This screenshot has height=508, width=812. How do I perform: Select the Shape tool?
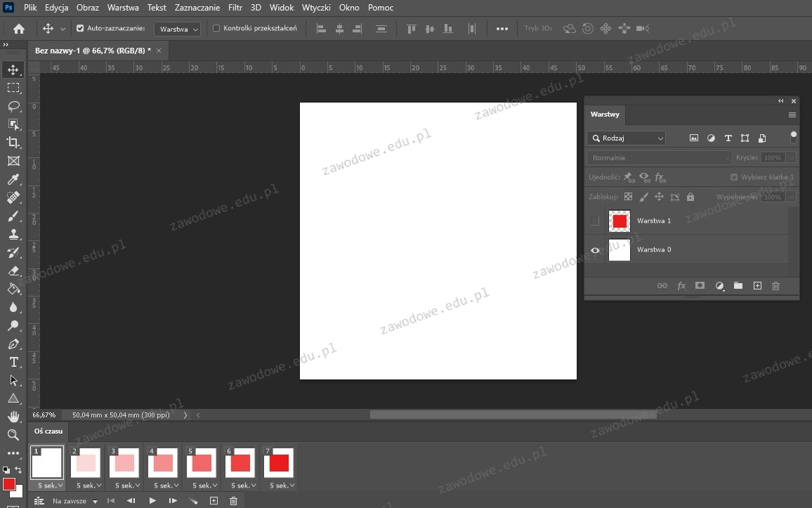pyautogui.click(x=13, y=398)
